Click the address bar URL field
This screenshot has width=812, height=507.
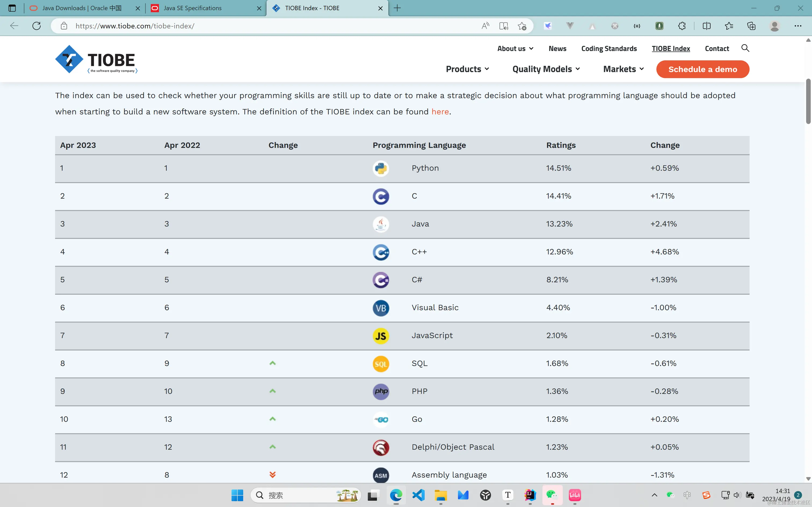click(x=269, y=26)
